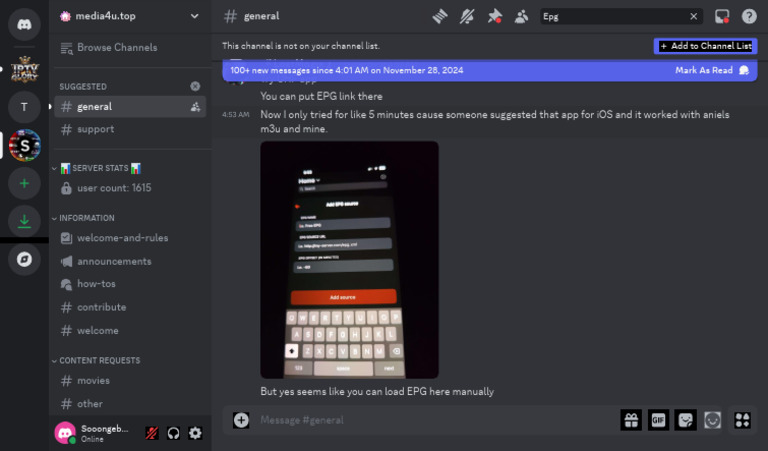Toggle microphone mute in user panel
The image size is (768, 451).
click(x=152, y=433)
